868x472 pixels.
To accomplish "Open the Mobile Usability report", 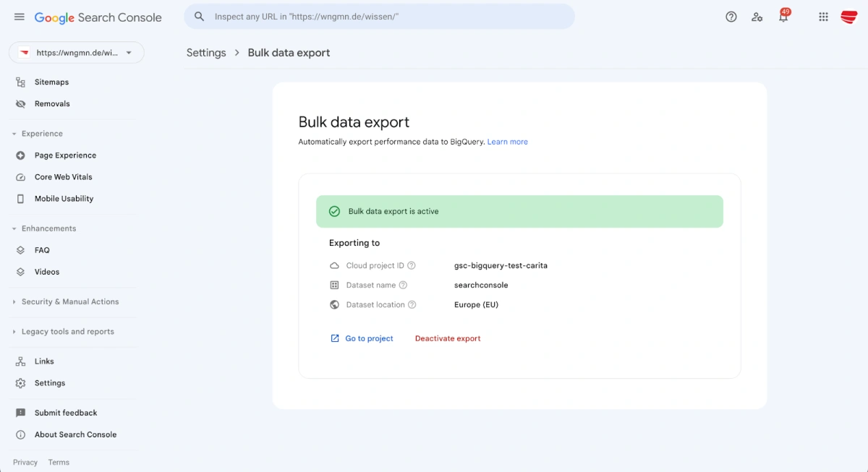I will [64, 198].
